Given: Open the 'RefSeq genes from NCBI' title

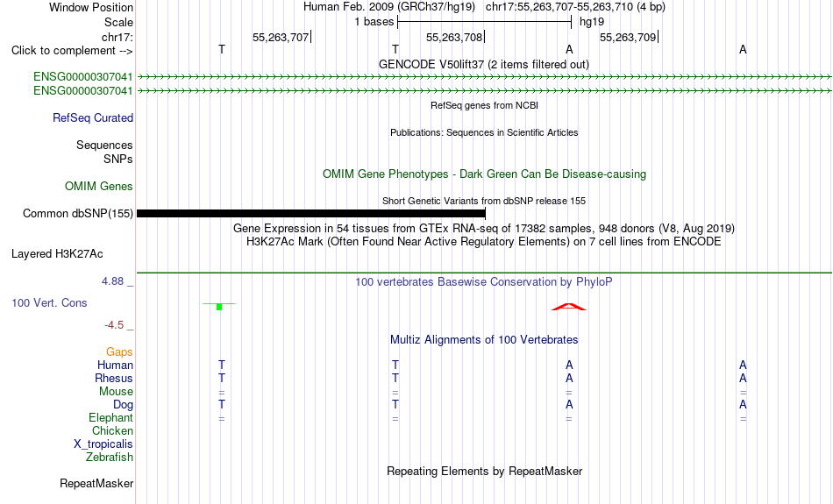Looking at the screenshot, I should [484, 105].
